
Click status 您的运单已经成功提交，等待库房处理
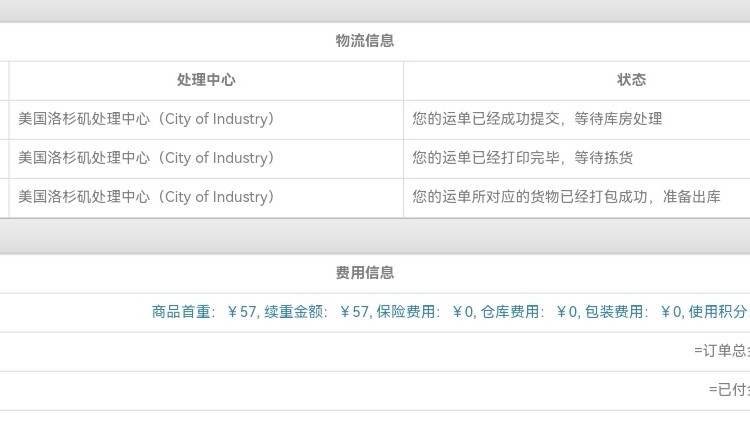537,119
